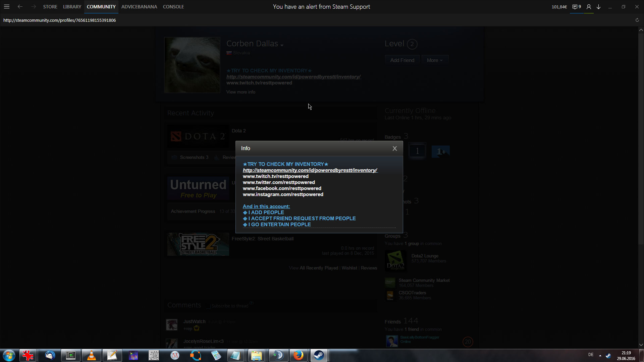644x362 pixels.
Task: Click the forward navigation arrow
Action: coord(33,7)
